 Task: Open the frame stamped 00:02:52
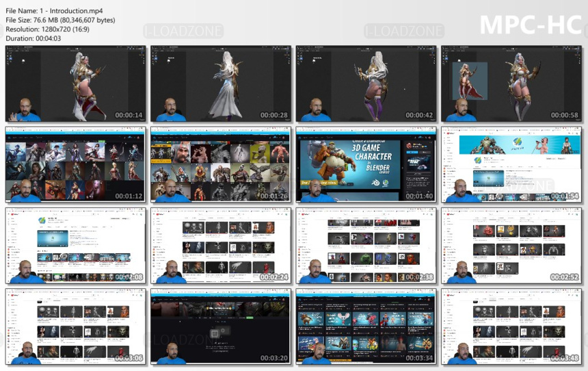[512, 246]
